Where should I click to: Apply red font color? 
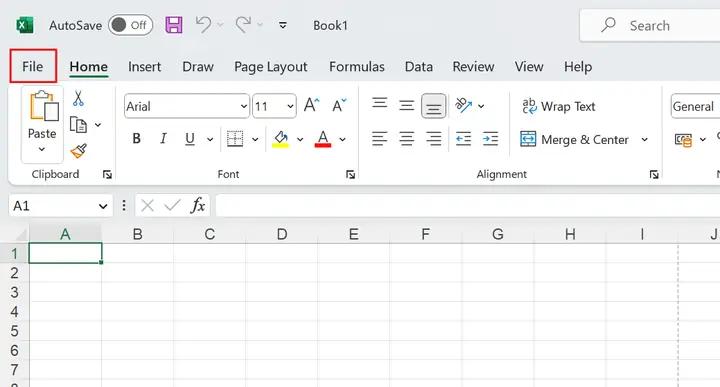(323, 139)
